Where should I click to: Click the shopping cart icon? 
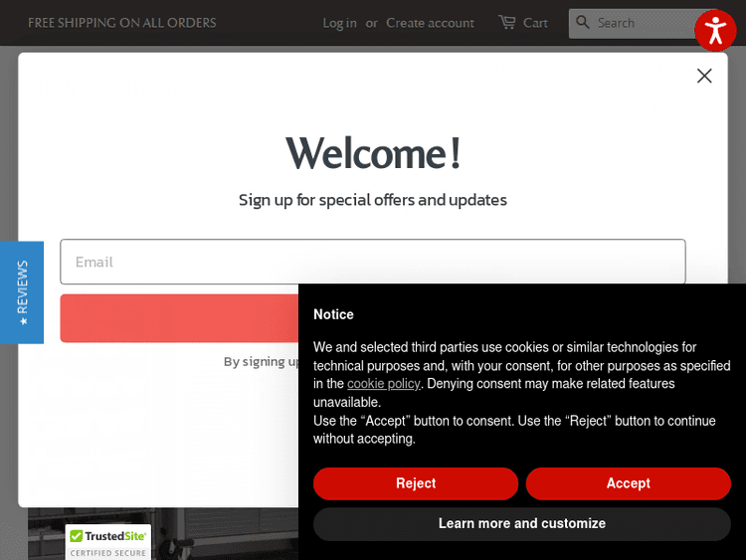[x=507, y=22]
